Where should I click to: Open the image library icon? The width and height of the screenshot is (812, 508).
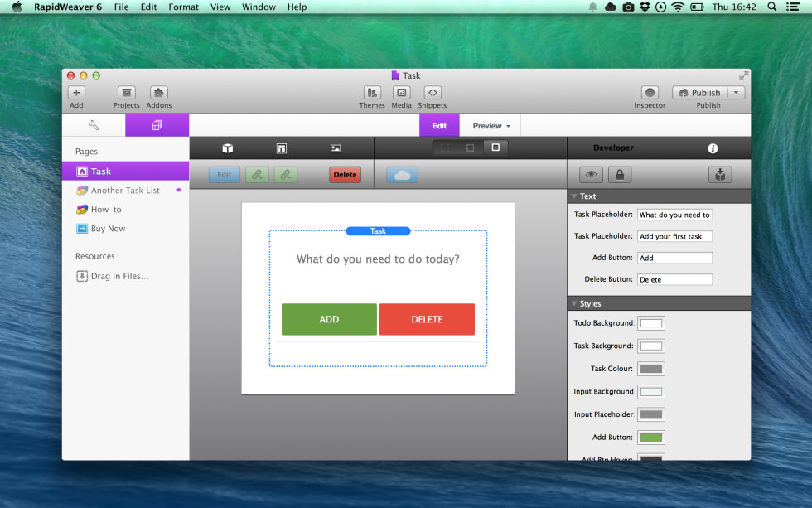click(336, 148)
